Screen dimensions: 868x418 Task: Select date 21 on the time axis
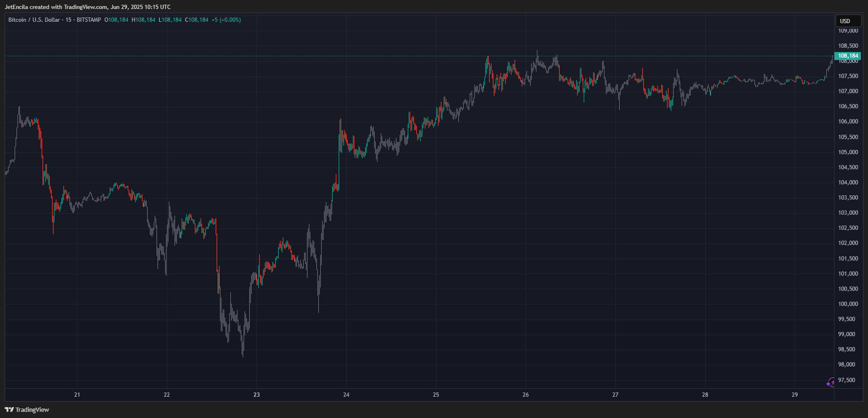pos(77,395)
